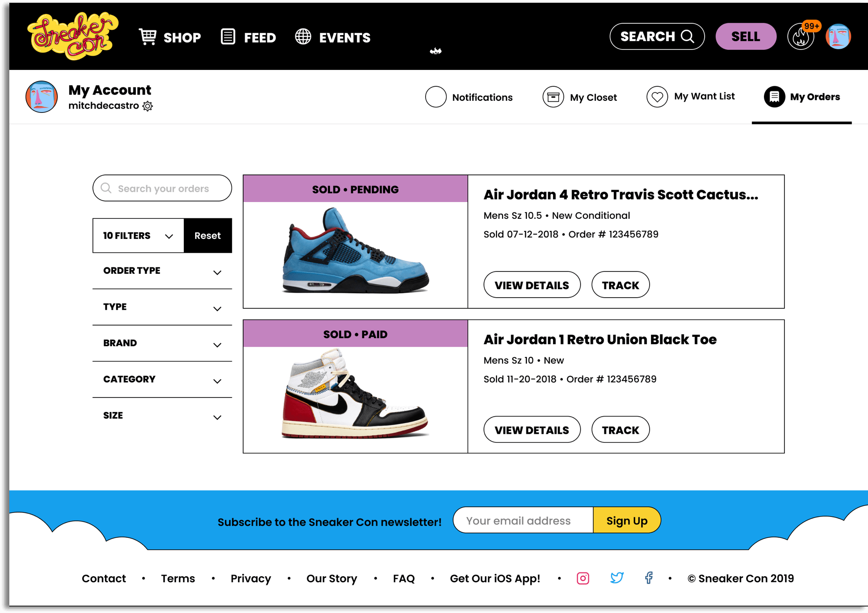The height and width of the screenshot is (613, 868).
Task: Open the Notifications tab
Action: [x=469, y=97]
